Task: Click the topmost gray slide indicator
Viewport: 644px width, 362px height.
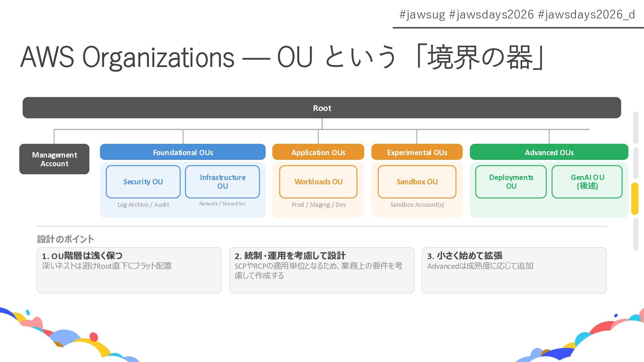Action: [x=636, y=127]
